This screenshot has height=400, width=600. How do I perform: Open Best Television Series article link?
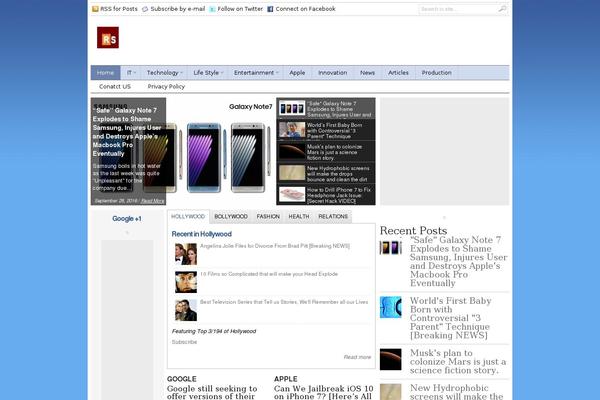click(284, 302)
